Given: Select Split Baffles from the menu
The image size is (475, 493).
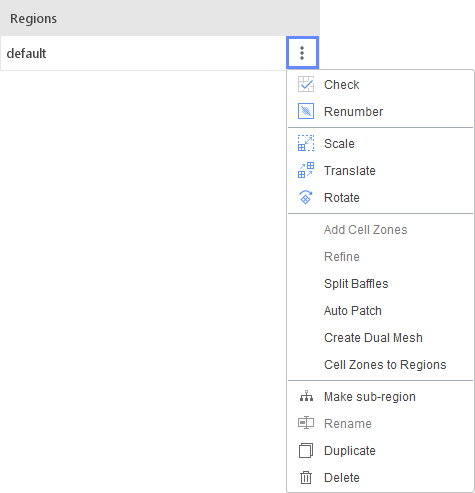Looking at the screenshot, I should (356, 284).
